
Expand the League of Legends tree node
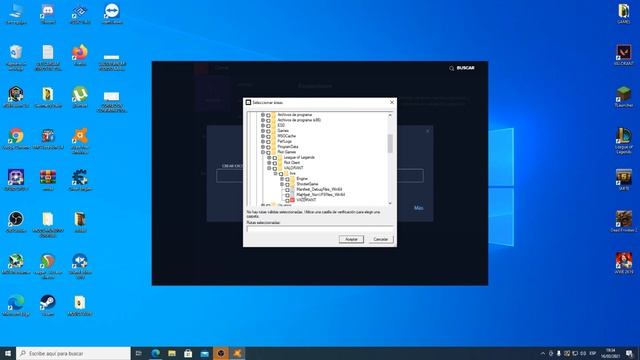[269, 157]
